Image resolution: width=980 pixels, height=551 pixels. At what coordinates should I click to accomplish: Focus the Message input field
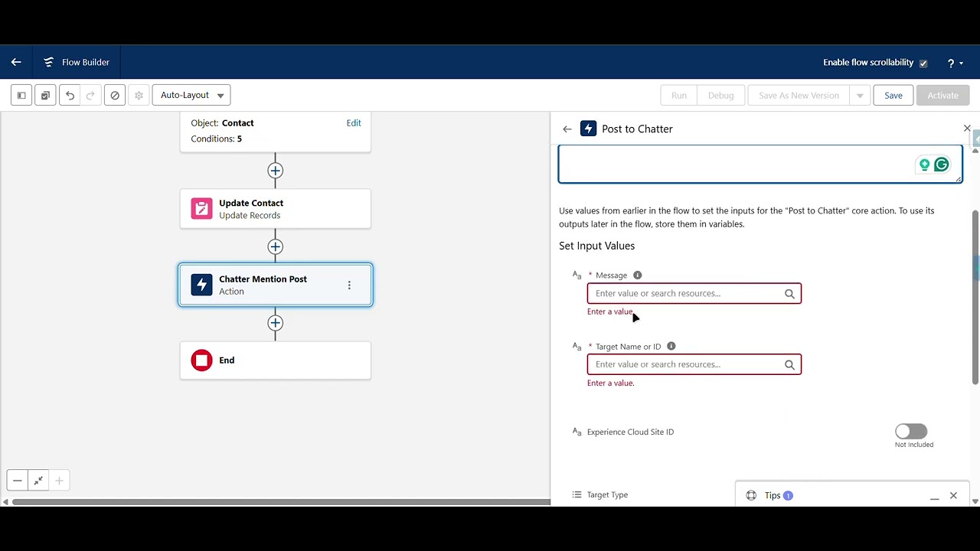694,294
